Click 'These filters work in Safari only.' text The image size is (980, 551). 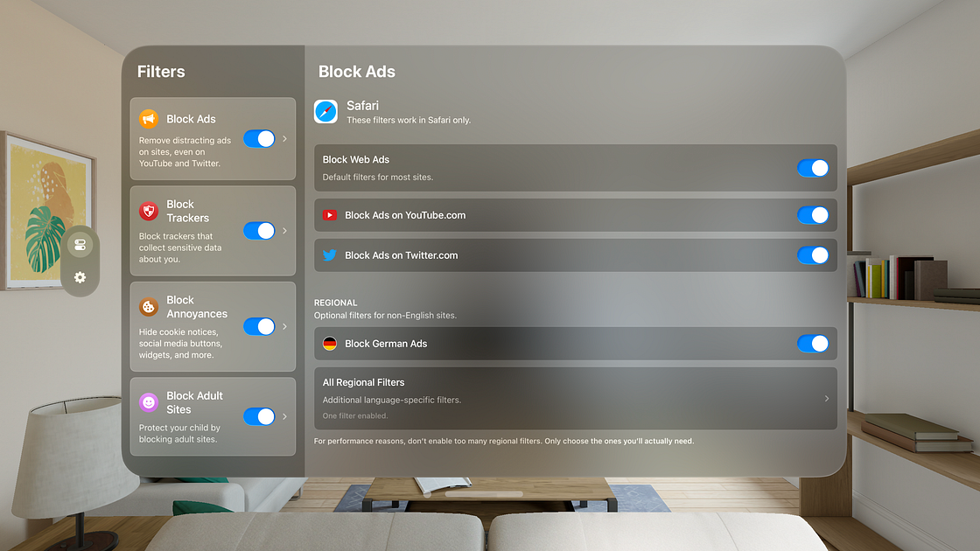coord(409,120)
